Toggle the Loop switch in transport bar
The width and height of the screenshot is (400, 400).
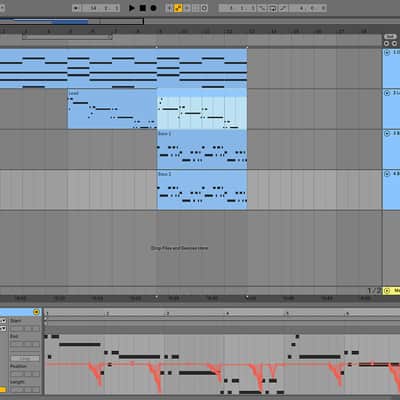point(273,8)
